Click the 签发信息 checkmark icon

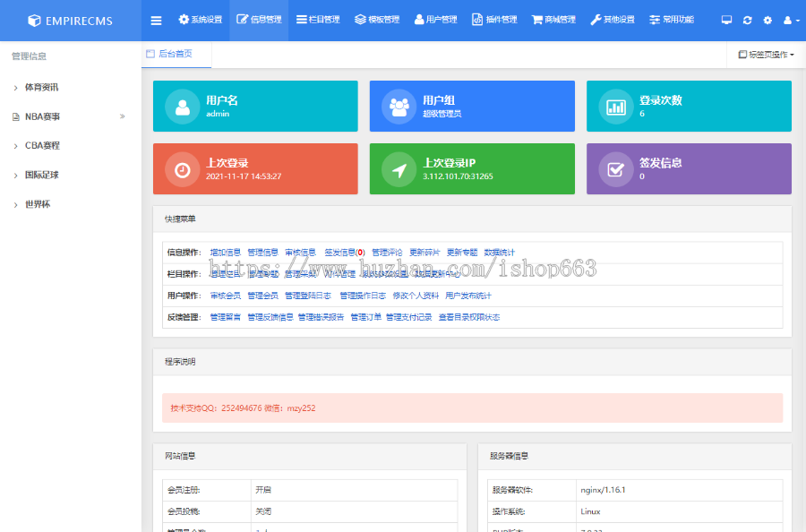point(616,169)
